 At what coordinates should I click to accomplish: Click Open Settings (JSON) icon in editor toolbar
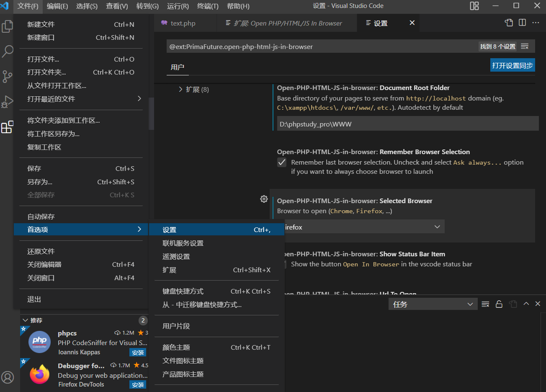(509, 23)
